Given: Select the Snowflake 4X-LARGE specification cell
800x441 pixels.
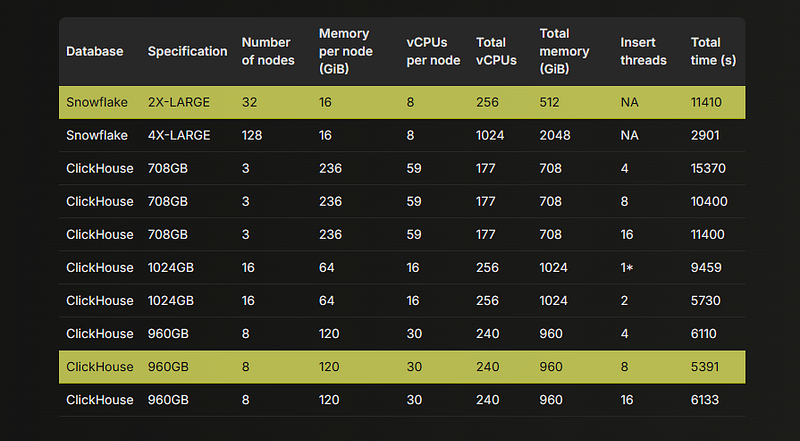Looking at the screenshot, I should click(x=179, y=135).
